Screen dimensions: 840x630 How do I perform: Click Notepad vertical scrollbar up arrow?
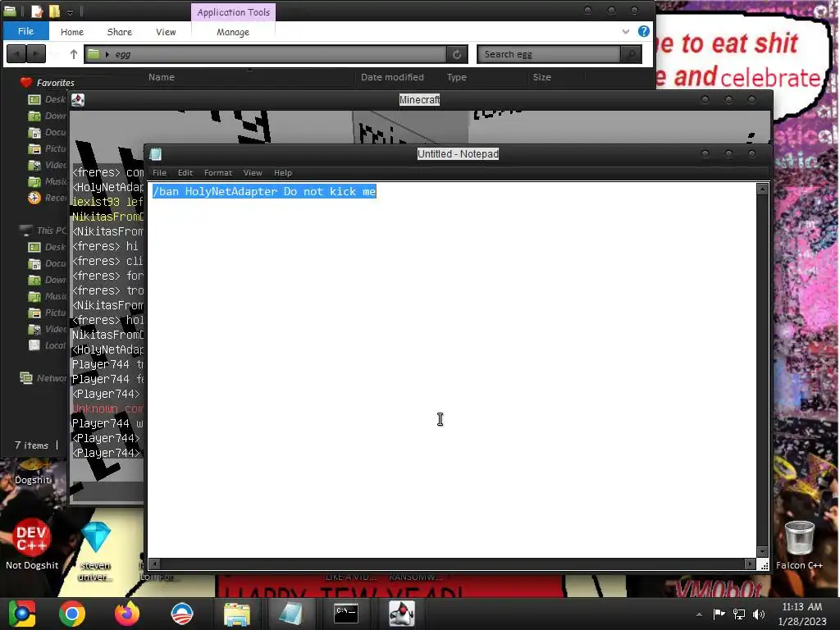point(762,189)
